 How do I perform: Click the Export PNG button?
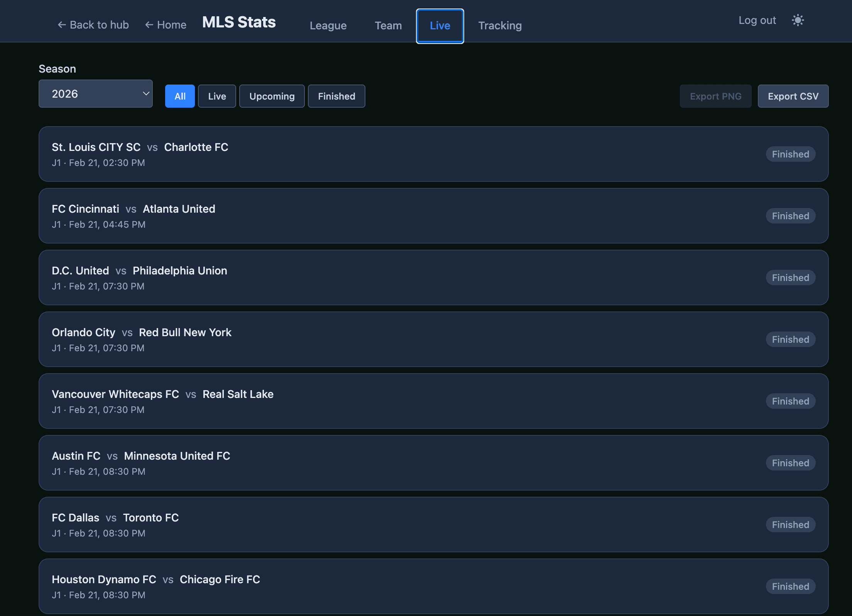point(716,96)
